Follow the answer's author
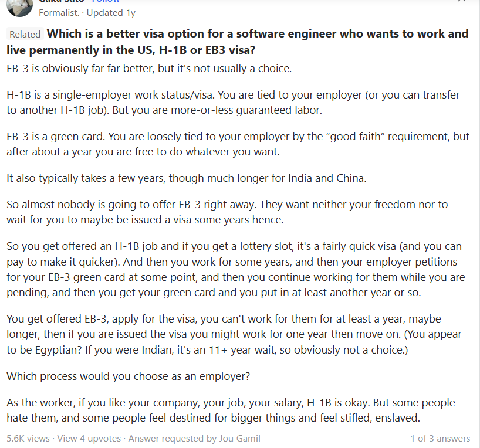480x448 pixels. tap(109, 2)
